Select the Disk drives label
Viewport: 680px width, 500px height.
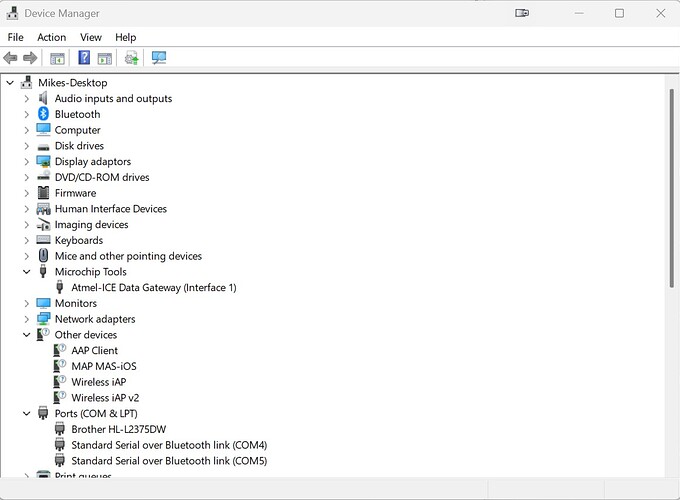tap(79, 146)
